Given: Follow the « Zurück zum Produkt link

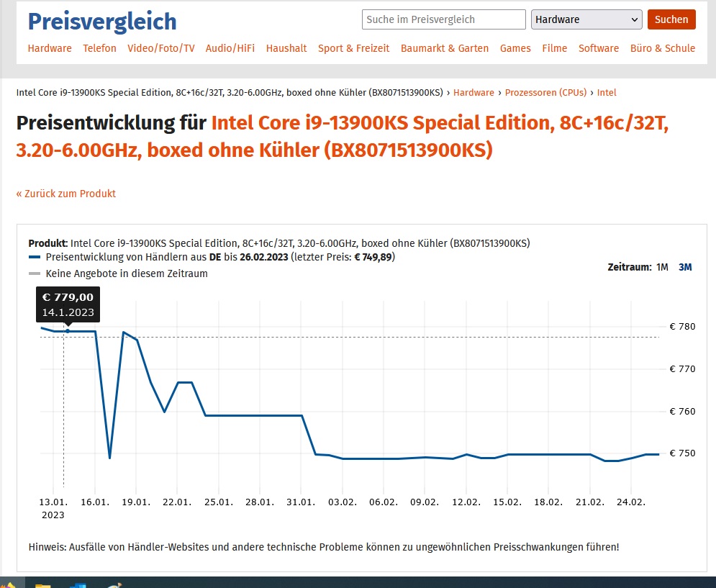Looking at the screenshot, I should coord(65,194).
